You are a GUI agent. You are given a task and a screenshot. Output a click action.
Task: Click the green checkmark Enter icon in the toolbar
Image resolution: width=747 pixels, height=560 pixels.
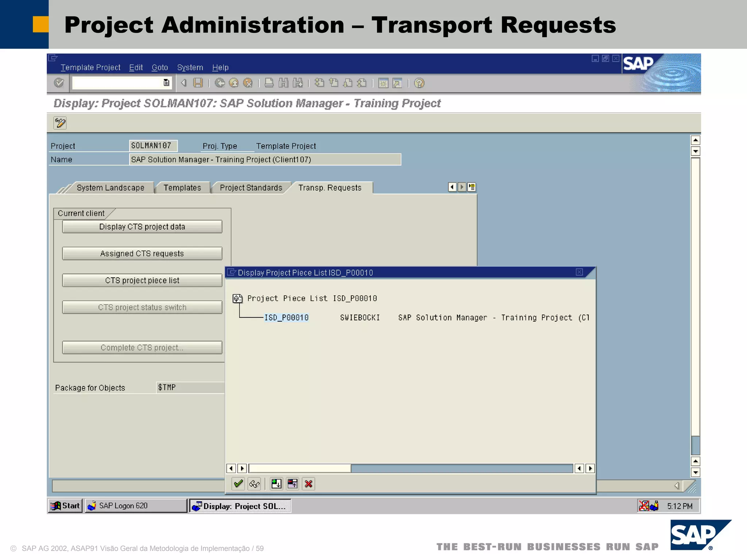[x=59, y=83]
